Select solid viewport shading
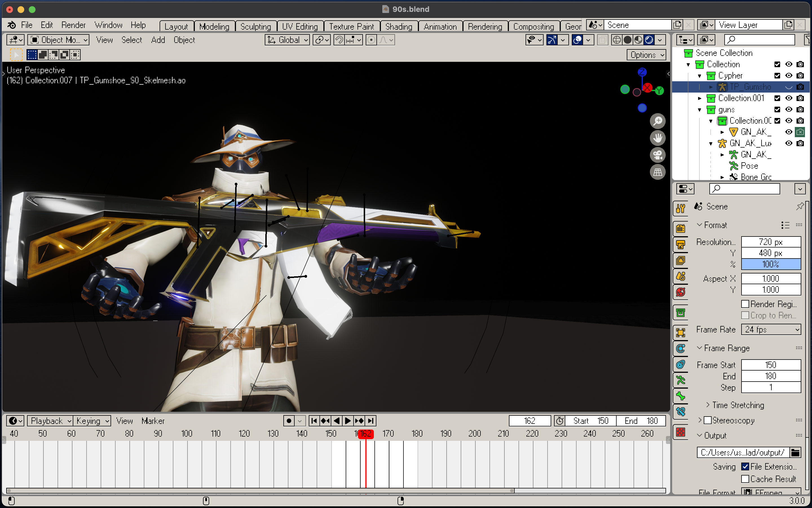 pyautogui.click(x=627, y=40)
